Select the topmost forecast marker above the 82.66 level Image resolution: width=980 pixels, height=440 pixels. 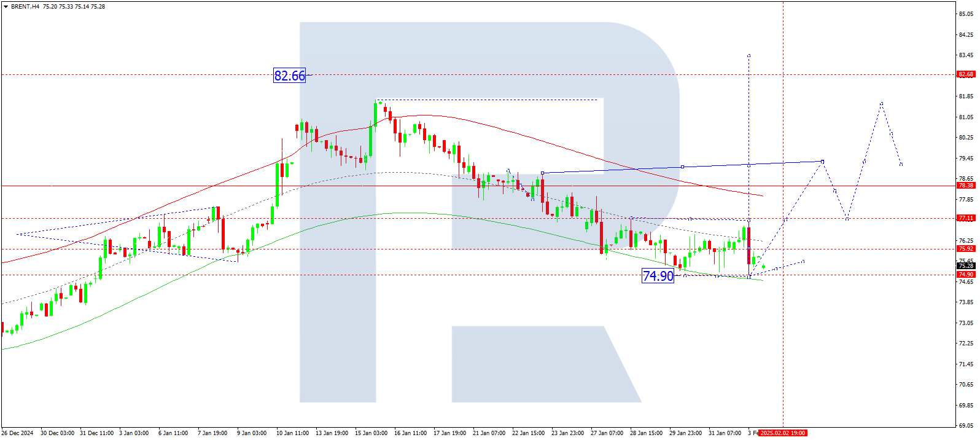pos(749,55)
